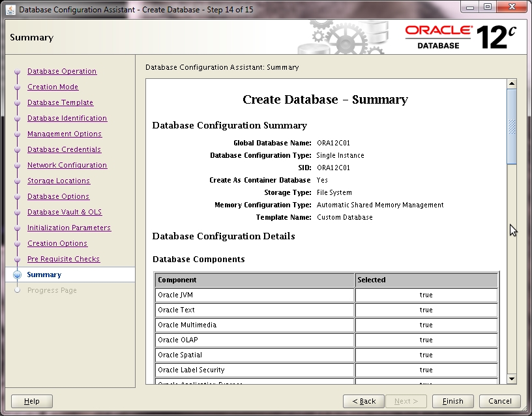Select the Oracle Spatial row
Screen dimensions: 532x416
(327, 355)
